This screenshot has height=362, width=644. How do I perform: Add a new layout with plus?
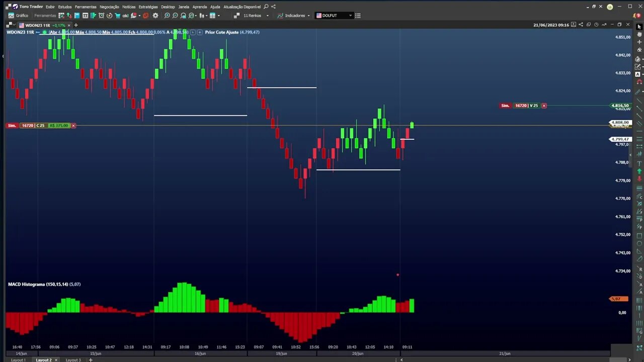(x=91, y=360)
